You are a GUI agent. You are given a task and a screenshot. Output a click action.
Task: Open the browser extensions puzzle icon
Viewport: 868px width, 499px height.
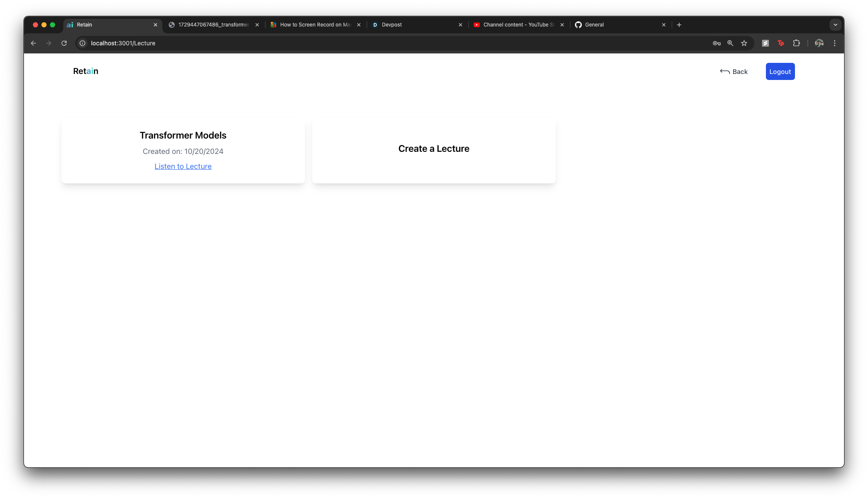796,43
